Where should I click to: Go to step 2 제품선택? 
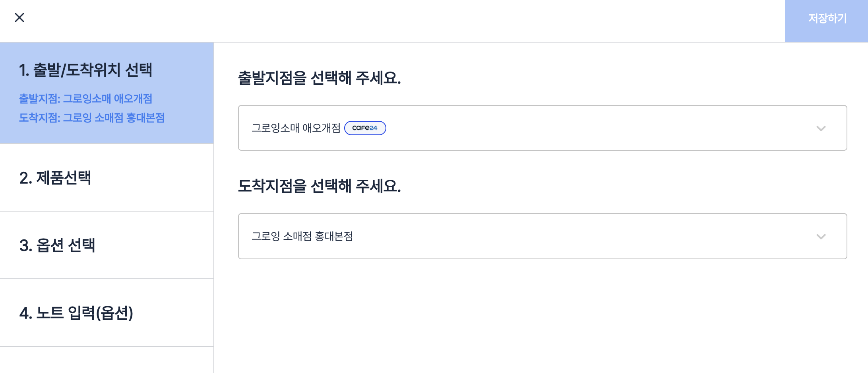(55, 178)
